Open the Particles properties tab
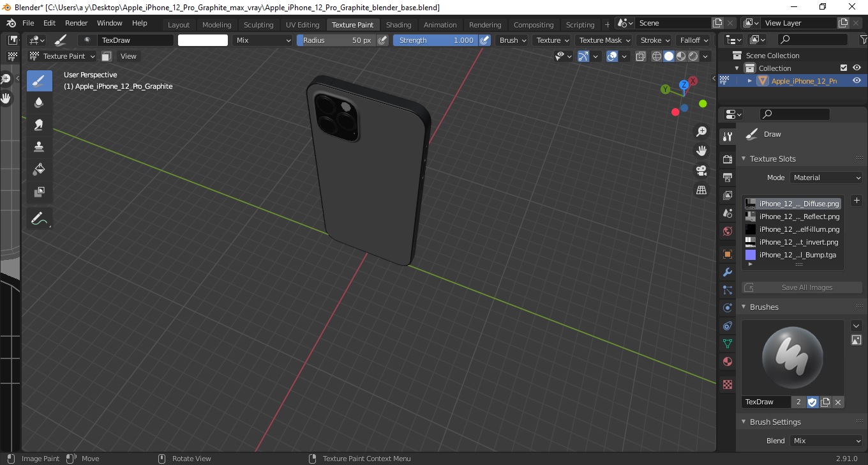Screen dimensions: 868x465 [727, 290]
